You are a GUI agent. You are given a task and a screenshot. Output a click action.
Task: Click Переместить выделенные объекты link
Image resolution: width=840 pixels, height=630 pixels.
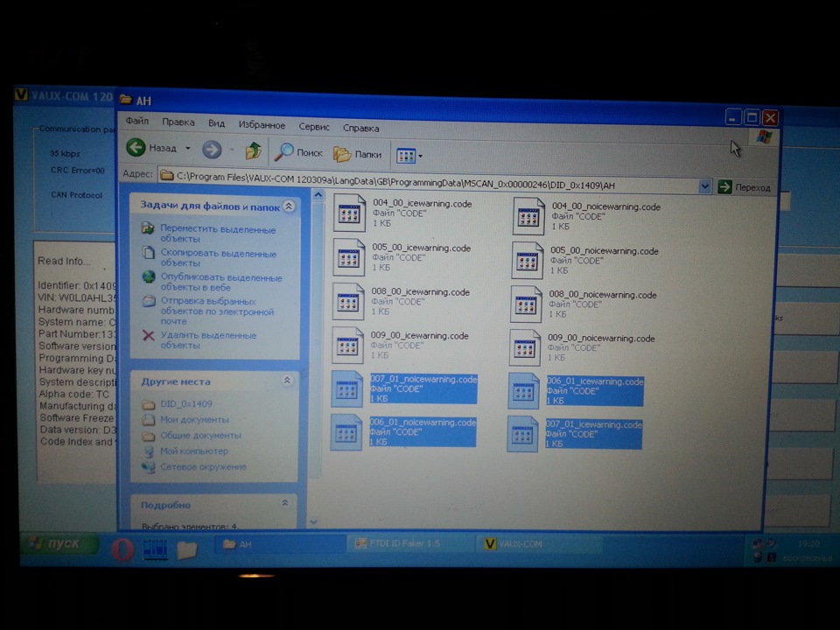pyautogui.click(x=218, y=234)
